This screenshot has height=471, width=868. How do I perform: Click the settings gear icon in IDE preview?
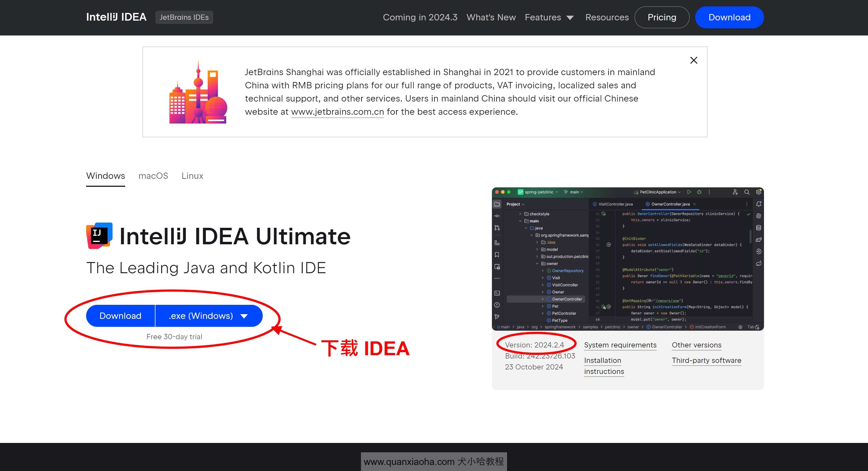coord(758,192)
